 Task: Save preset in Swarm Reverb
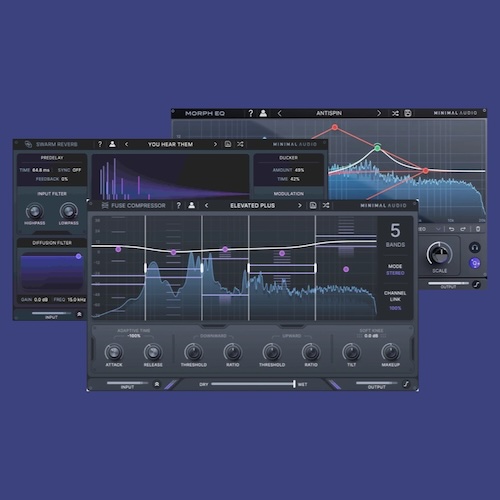click(228, 144)
